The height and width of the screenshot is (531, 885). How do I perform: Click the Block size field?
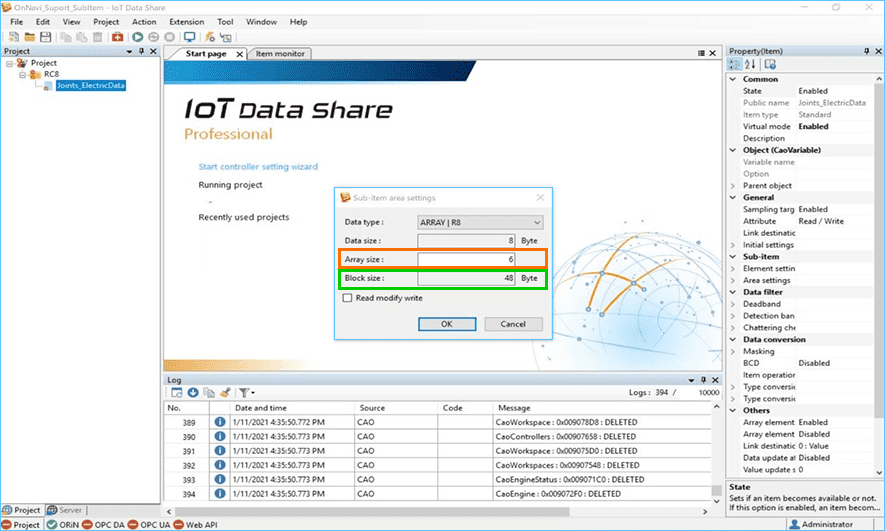(x=466, y=278)
